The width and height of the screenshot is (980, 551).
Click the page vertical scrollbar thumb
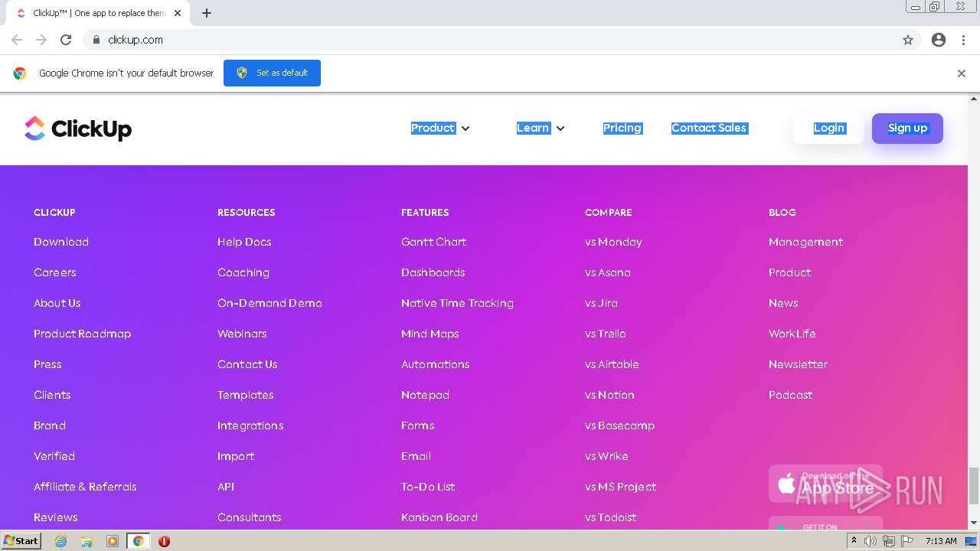974,486
